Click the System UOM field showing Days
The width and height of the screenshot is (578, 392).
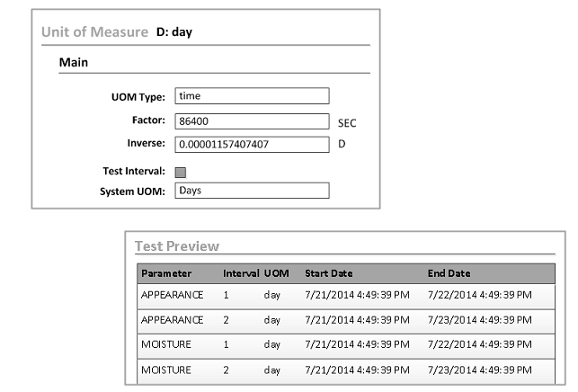tap(252, 191)
